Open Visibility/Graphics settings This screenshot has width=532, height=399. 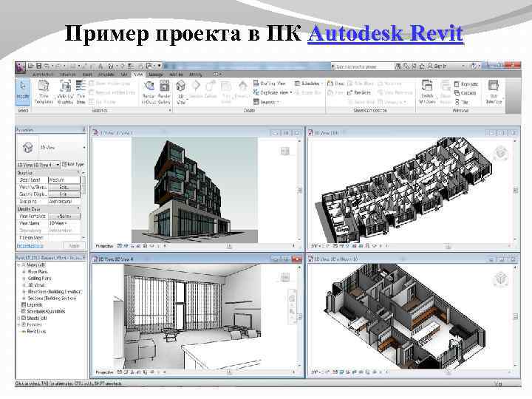[65, 92]
